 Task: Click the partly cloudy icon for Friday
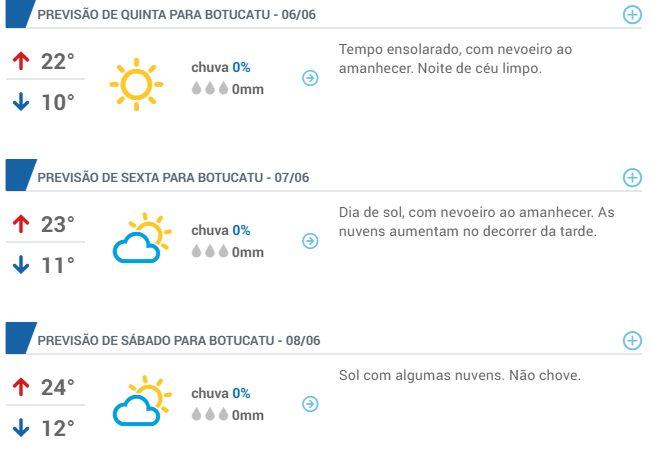coord(142,238)
